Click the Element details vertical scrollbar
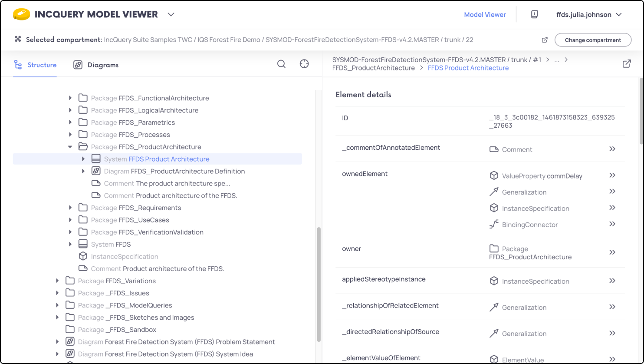The height and width of the screenshot is (364, 644). pos(641,111)
